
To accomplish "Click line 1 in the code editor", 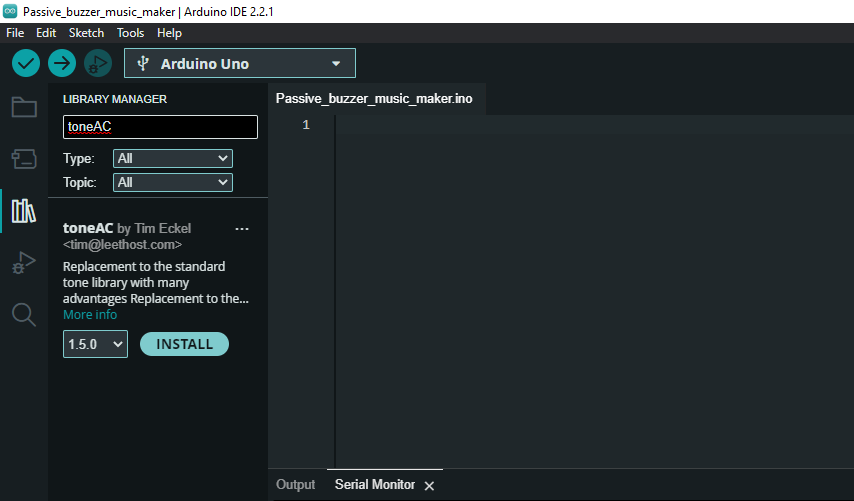I will tap(594, 125).
